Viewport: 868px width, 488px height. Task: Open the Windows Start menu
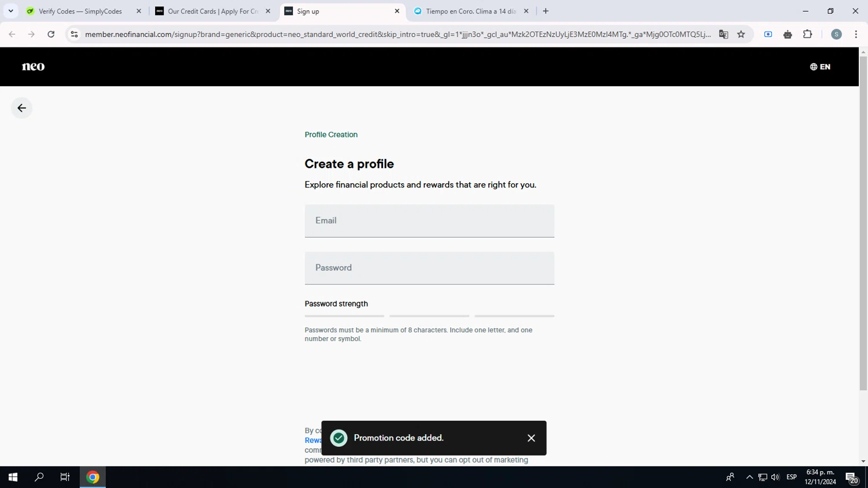point(13,477)
